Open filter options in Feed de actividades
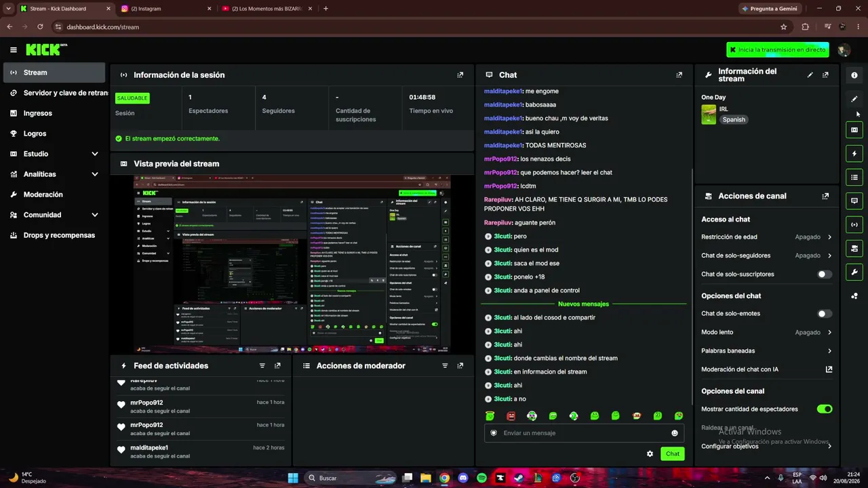Screen dimensions: 868x488 coord(262,365)
